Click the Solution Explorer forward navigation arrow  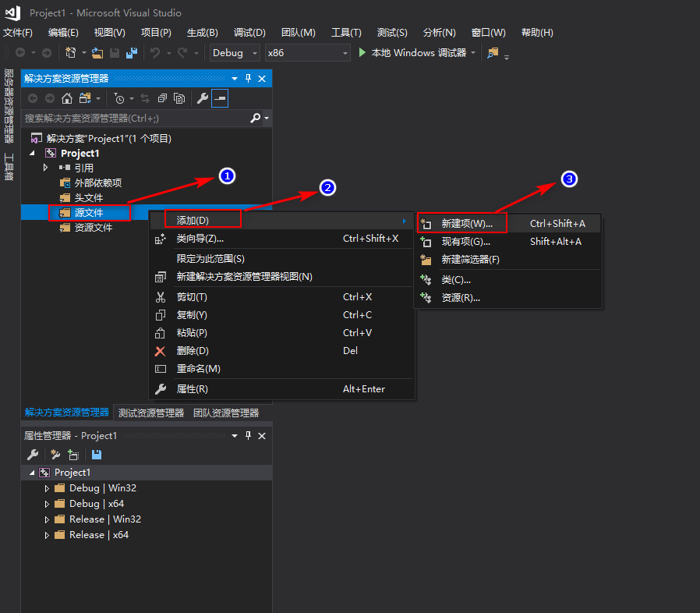50,98
